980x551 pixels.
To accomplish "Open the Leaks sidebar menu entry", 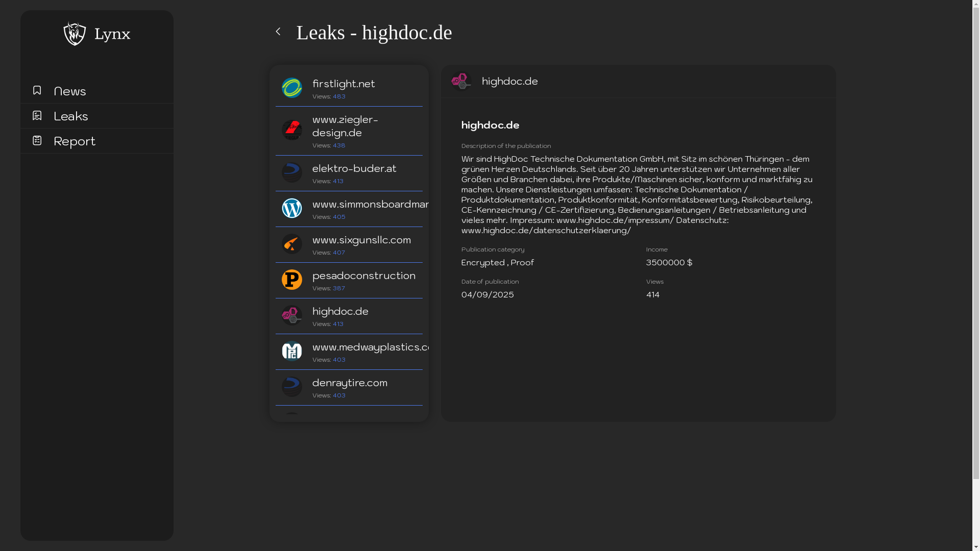I will point(71,116).
